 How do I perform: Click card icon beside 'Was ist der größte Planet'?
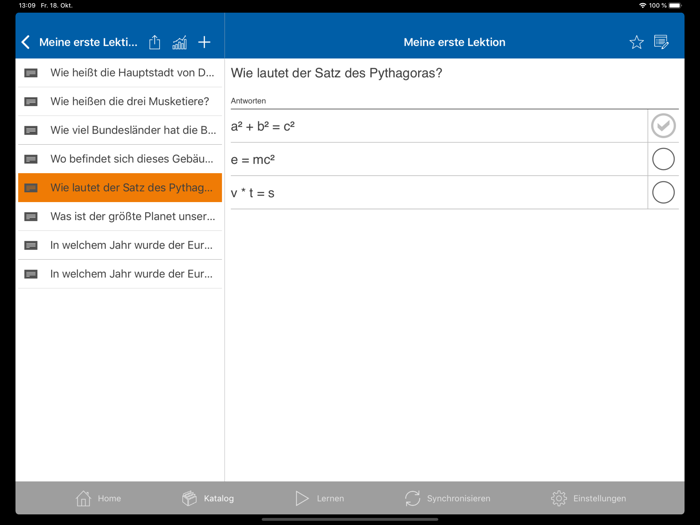click(x=31, y=217)
